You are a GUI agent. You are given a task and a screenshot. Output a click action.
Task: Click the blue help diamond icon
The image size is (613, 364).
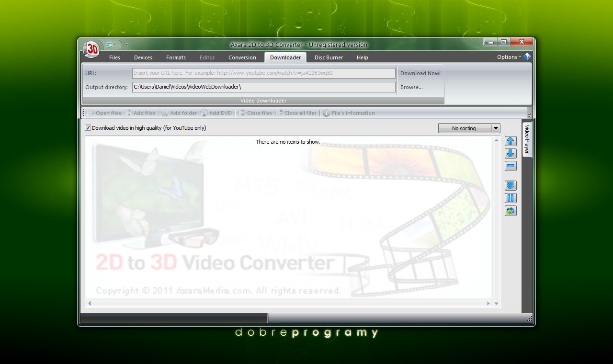coord(527,57)
